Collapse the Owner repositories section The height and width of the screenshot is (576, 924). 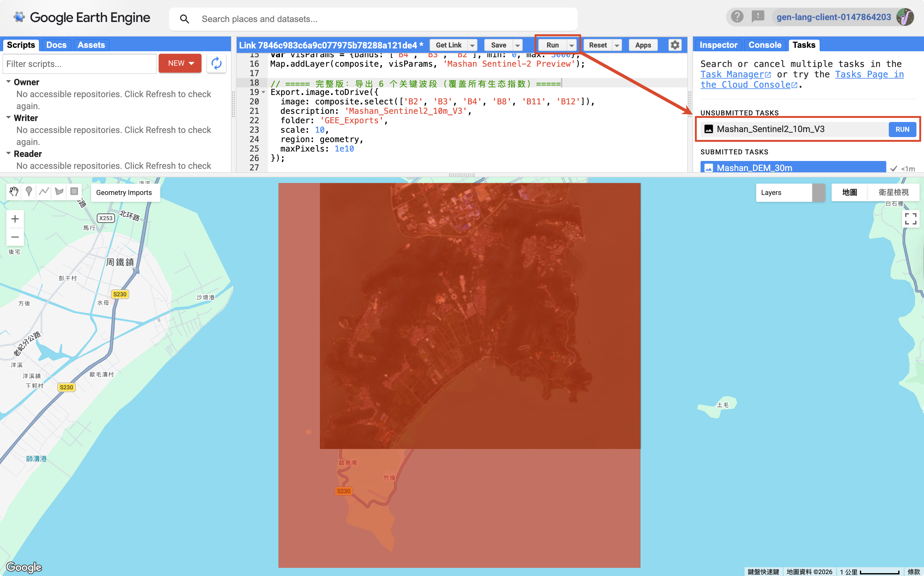coord(8,81)
